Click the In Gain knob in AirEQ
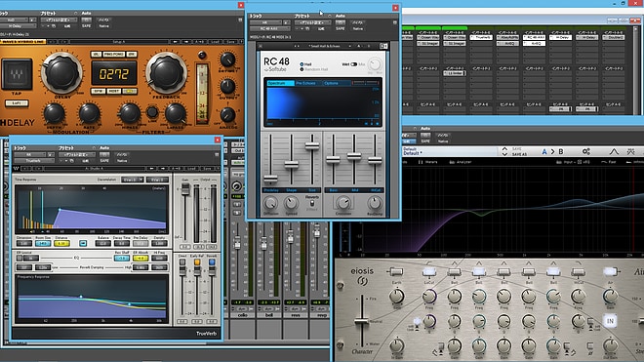The image size is (644, 362). pyautogui.click(x=397, y=345)
